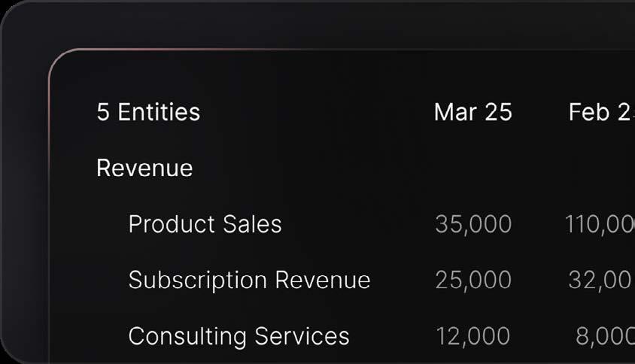Click Product Sales February value 110,00

tap(600, 224)
